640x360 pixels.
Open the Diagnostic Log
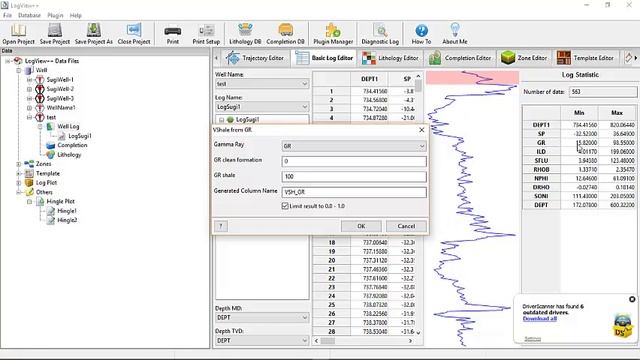click(x=380, y=33)
